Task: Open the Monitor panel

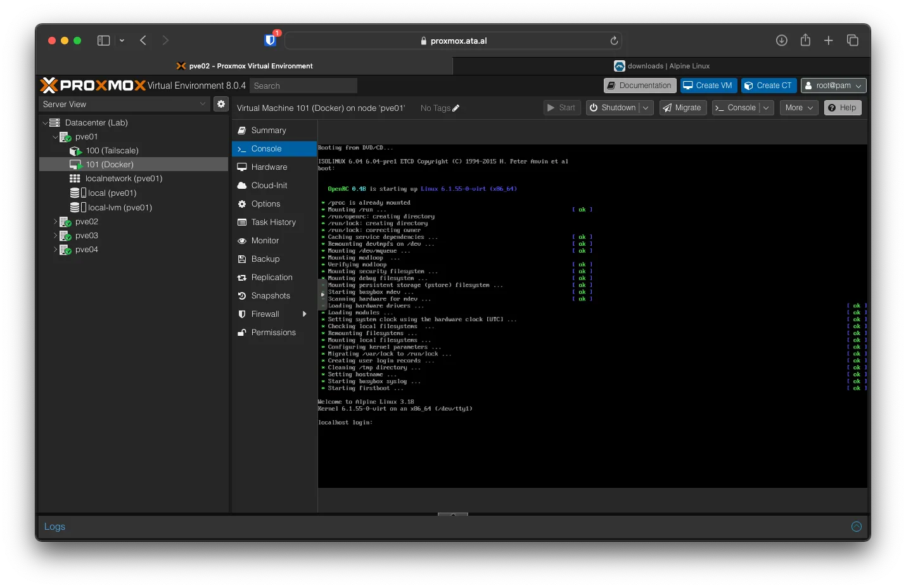Action: point(274,241)
